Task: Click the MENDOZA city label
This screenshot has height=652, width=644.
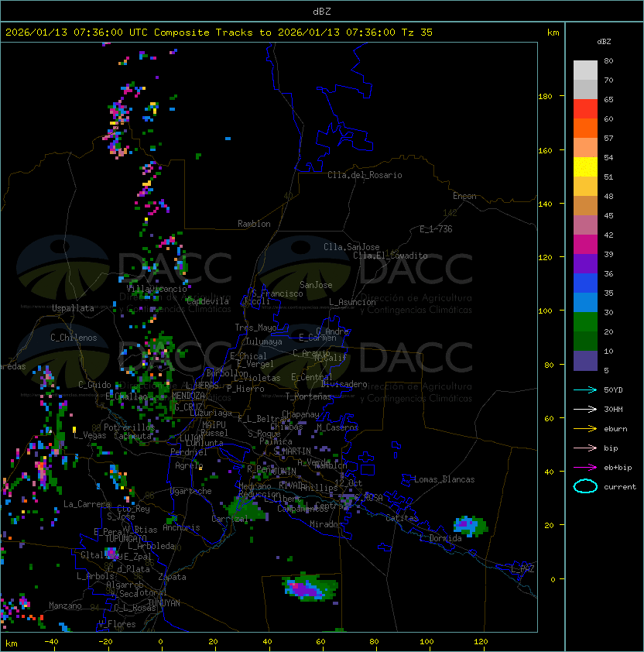Action: pyautogui.click(x=188, y=396)
